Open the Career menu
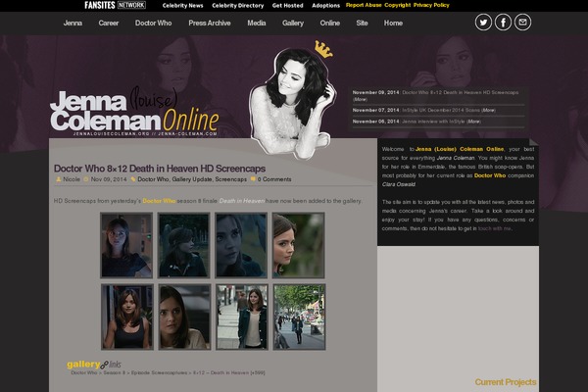The width and height of the screenshot is (588, 392). click(109, 23)
